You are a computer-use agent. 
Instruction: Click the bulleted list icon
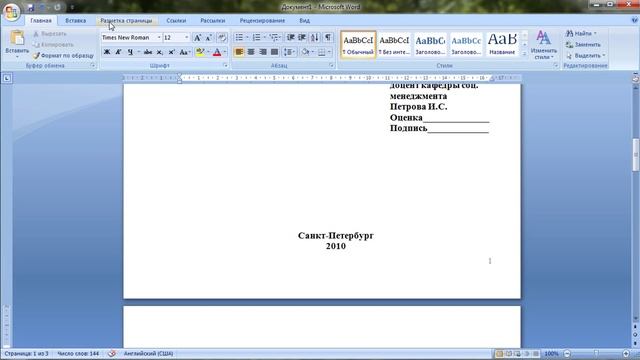(x=239, y=38)
